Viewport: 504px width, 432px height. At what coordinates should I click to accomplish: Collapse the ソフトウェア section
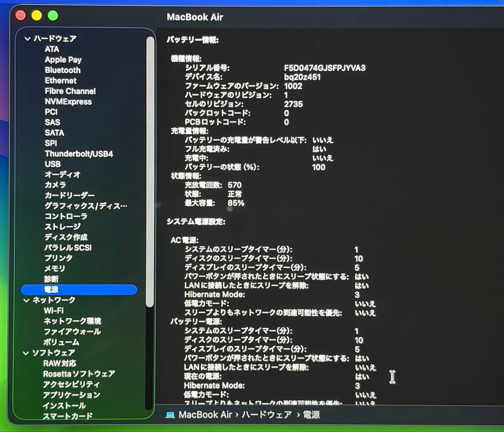click(x=26, y=353)
